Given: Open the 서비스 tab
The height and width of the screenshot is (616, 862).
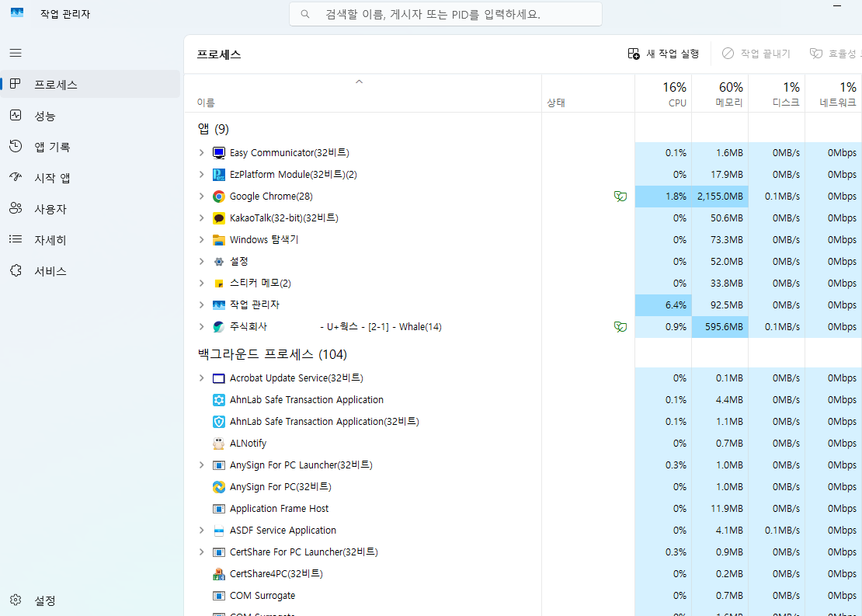Looking at the screenshot, I should pos(90,271).
